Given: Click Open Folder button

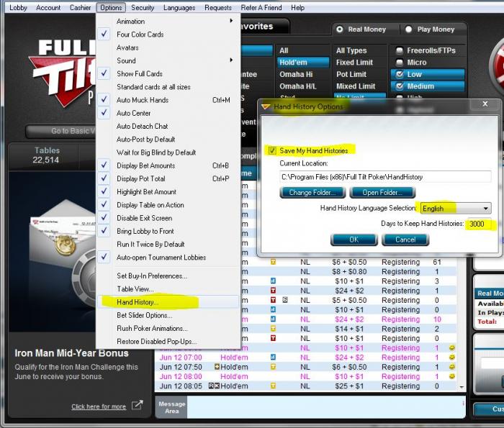Looking at the screenshot, I should (382, 192).
